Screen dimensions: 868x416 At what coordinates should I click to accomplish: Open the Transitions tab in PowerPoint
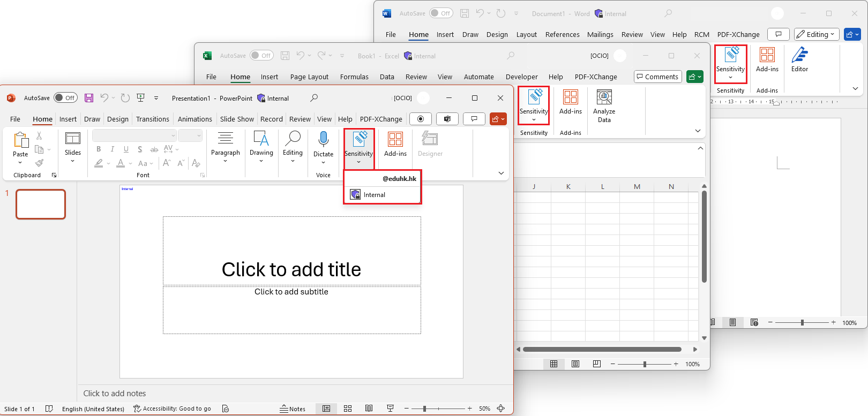point(152,119)
